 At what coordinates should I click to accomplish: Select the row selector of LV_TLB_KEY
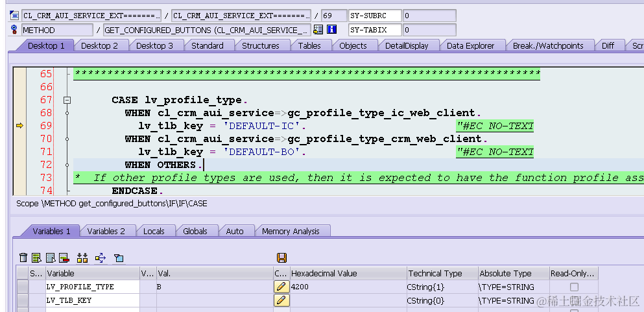coord(23,300)
